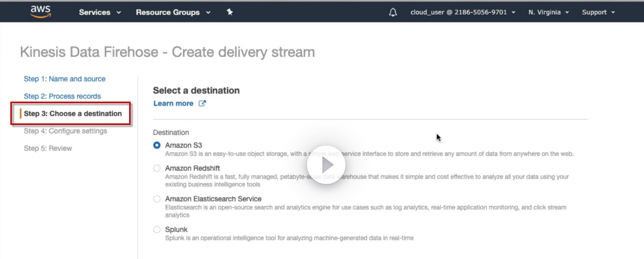Click the Amazon Elasticsearch Service option label

[213, 199]
